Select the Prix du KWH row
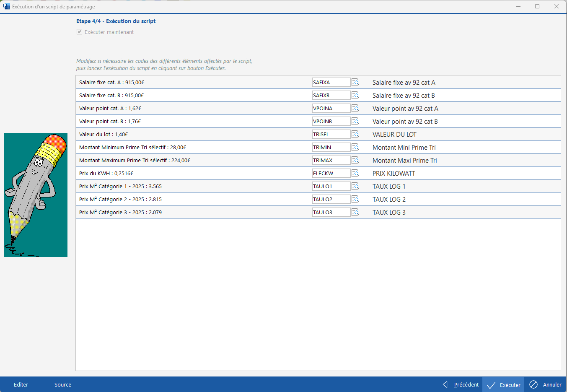Image resolution: width=567 pixels, height=392 pixels. click(189, 174)
